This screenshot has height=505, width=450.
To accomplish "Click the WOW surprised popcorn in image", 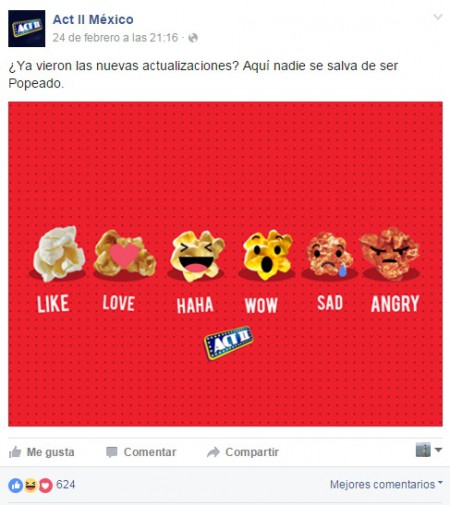I will pyautogui.click(x=268, y=255).
